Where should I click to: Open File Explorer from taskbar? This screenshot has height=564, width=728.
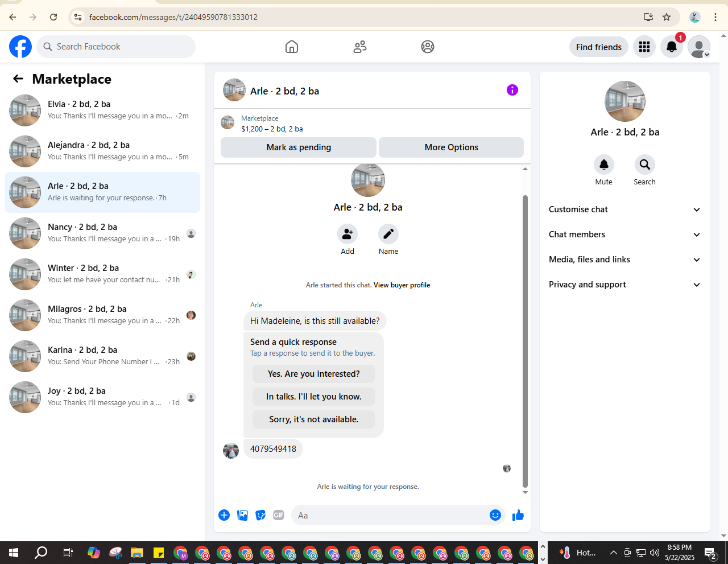[x=136, y=553]
